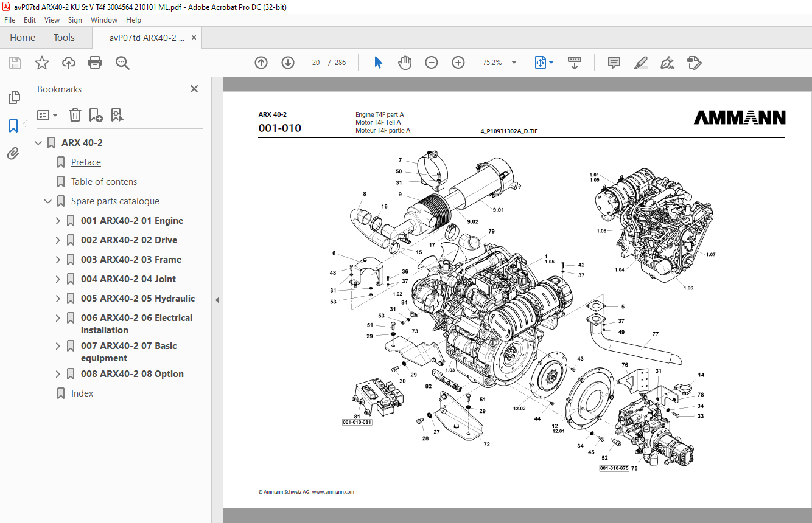Click the 001-010-081 reference box in diagram

[357, 422]
